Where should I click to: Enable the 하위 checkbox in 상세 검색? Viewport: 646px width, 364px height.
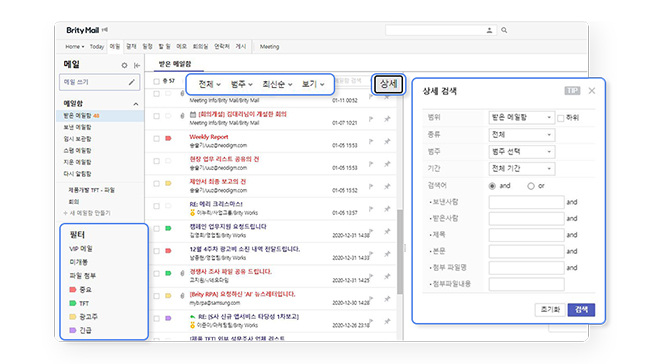click(561, 118)
